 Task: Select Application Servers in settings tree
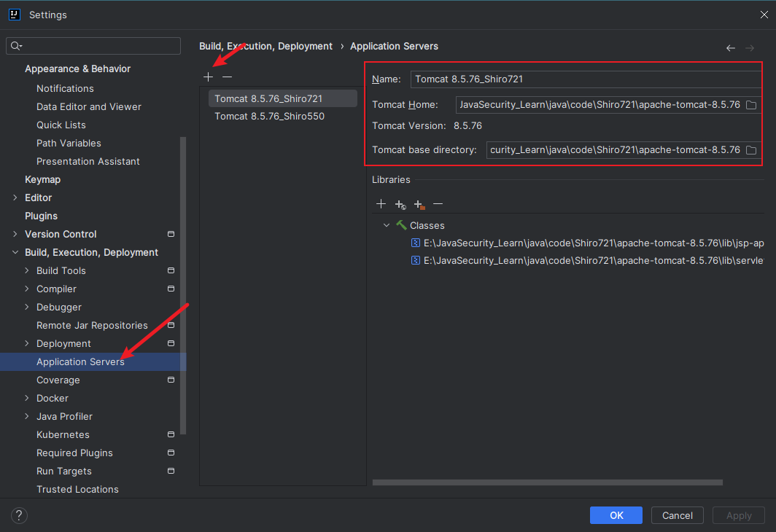point(93,362)
